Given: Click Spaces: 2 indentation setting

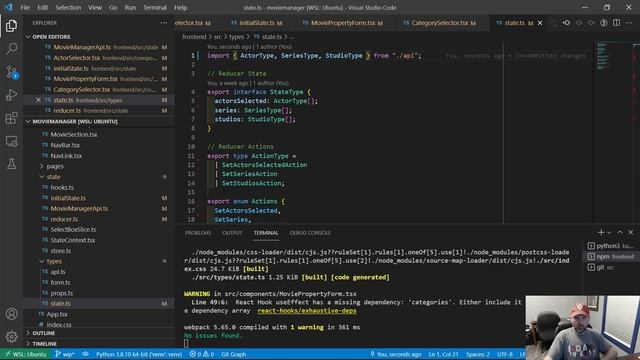Looking at the screenshot, I should point(478,354).
